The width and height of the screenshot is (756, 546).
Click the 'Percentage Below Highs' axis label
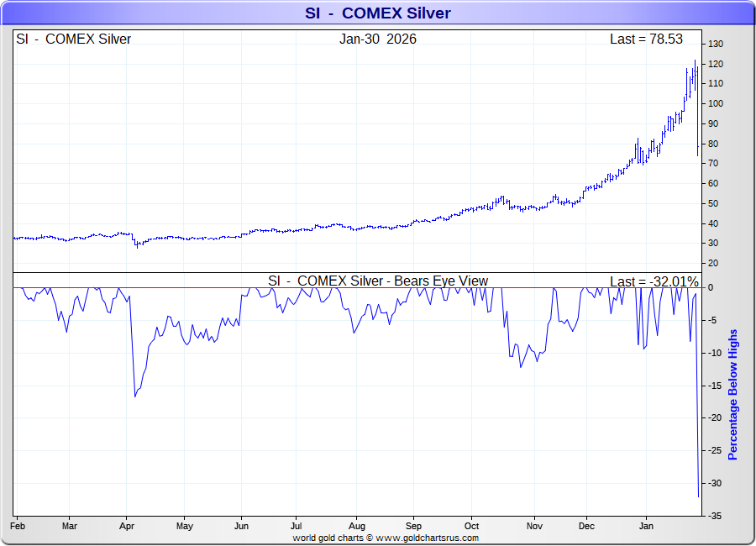tap(732, 395)
